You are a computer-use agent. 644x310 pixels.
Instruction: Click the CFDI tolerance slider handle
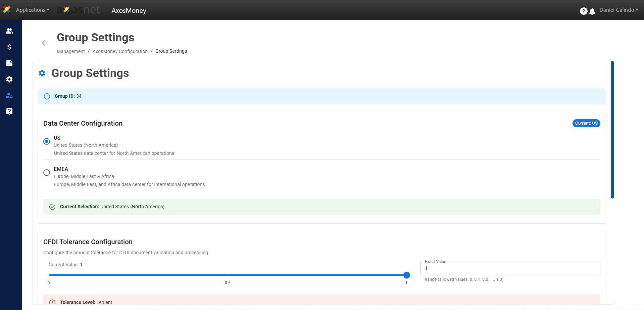(406, 275)
